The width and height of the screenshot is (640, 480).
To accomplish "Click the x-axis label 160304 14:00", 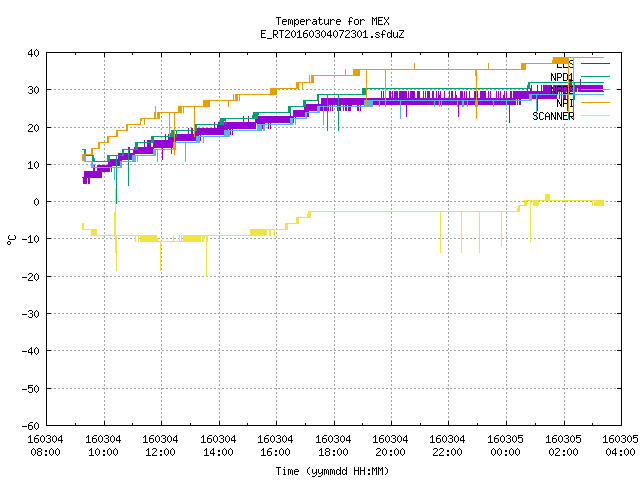I will pyautogui.click(x=218, y=446).
